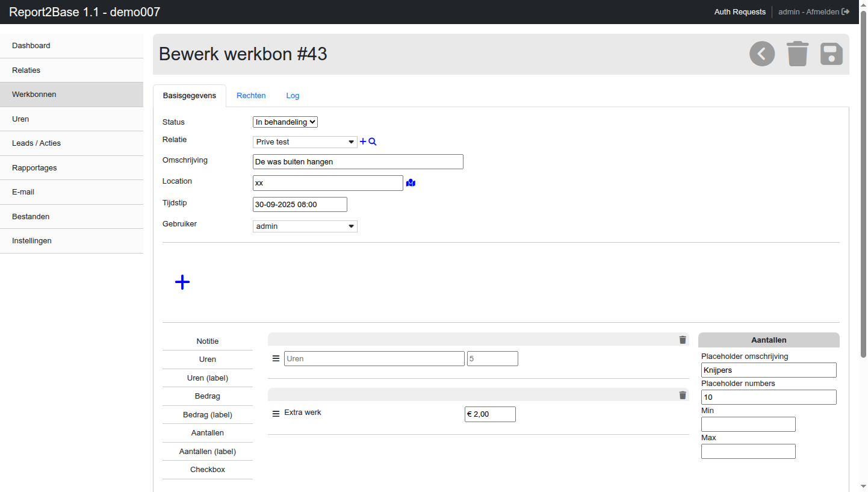Open the Gebruiker dropdown

pos(305,226)
